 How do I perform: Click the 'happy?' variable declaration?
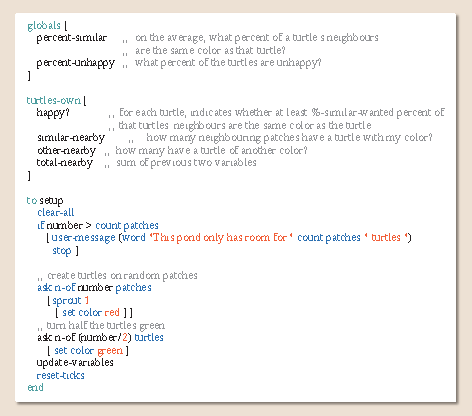point(53,113)
